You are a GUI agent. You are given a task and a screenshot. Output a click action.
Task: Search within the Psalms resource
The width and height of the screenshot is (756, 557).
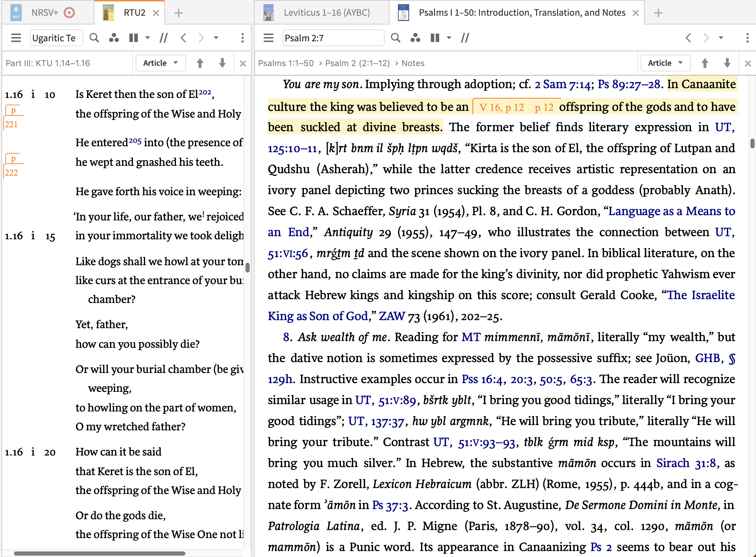(x=395, y=38)
